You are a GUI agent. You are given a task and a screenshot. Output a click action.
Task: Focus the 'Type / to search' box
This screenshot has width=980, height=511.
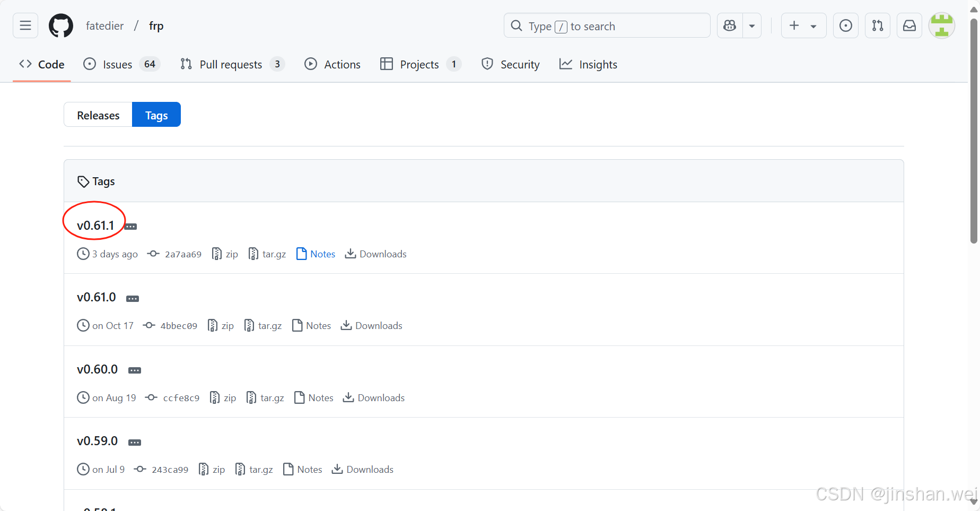click(607, 25)
